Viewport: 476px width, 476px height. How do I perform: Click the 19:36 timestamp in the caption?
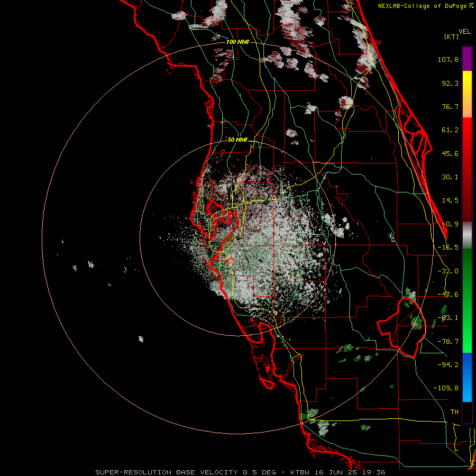(373, 472)
